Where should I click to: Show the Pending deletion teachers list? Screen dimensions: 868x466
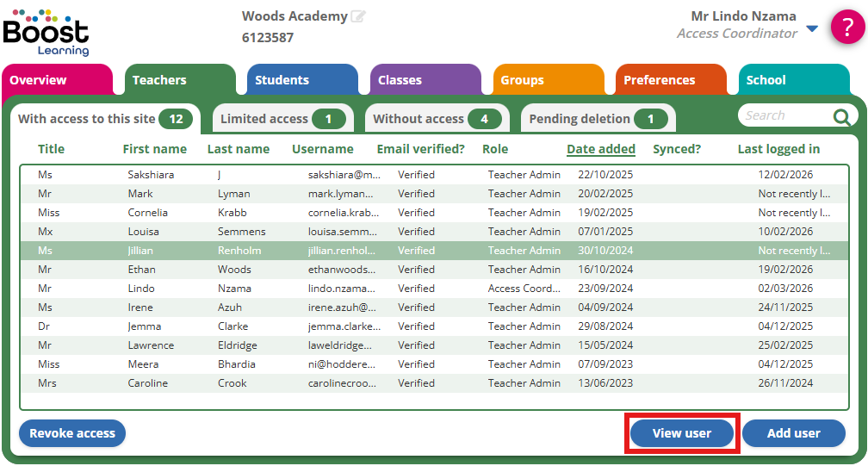tap(597, 119)
